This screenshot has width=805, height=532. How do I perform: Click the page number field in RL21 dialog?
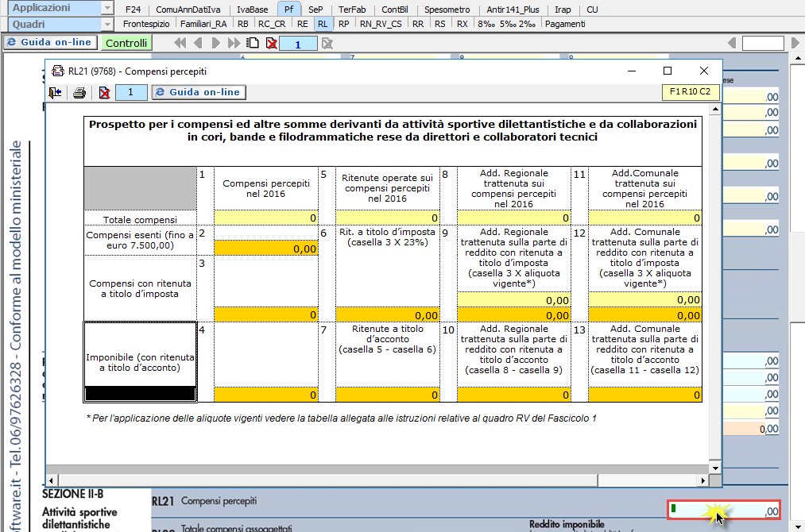(131, 92)
